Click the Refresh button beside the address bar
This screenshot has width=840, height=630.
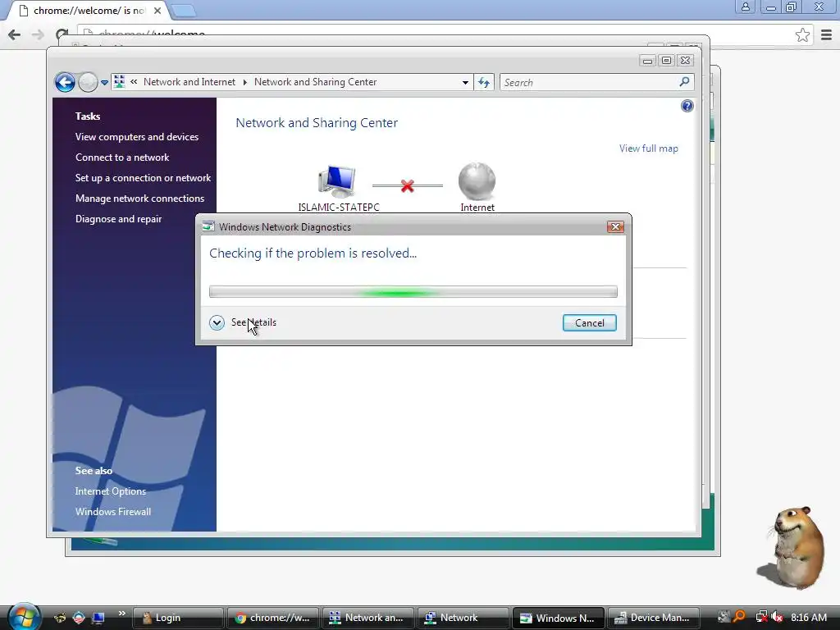484,83
